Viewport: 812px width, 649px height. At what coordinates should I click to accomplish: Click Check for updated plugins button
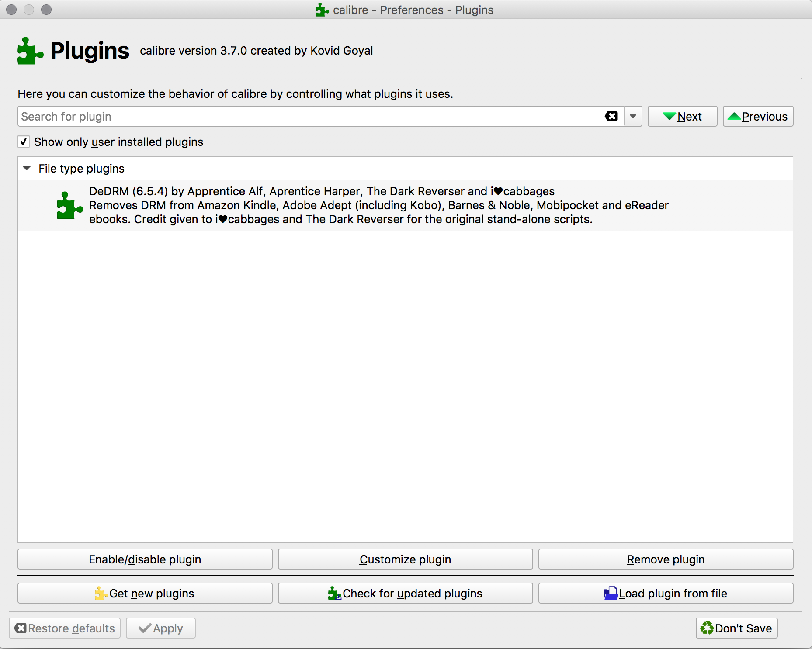(405, 593)
